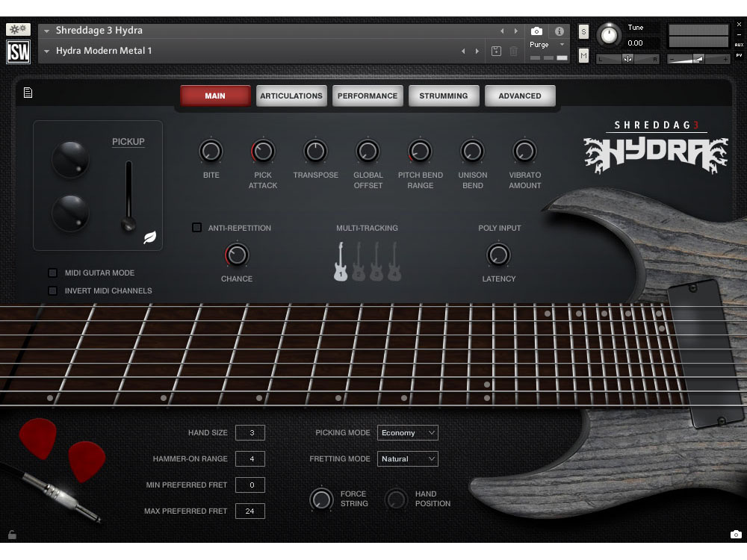Open the STRUMMING tab
The height and width of the screenshot is (560, 747).
click(444, 96)
